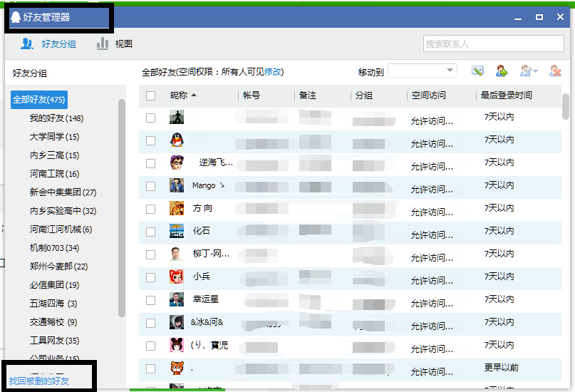Switch to the 视图 tab

[115, 43]
